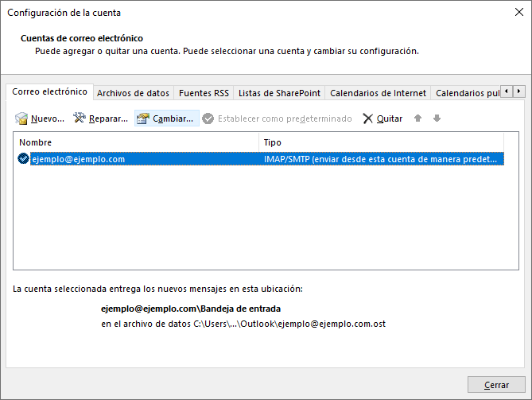This screenshot has height=400, width=532.
Task: Open the Archivos de datos tab
Action: (133, 93)
